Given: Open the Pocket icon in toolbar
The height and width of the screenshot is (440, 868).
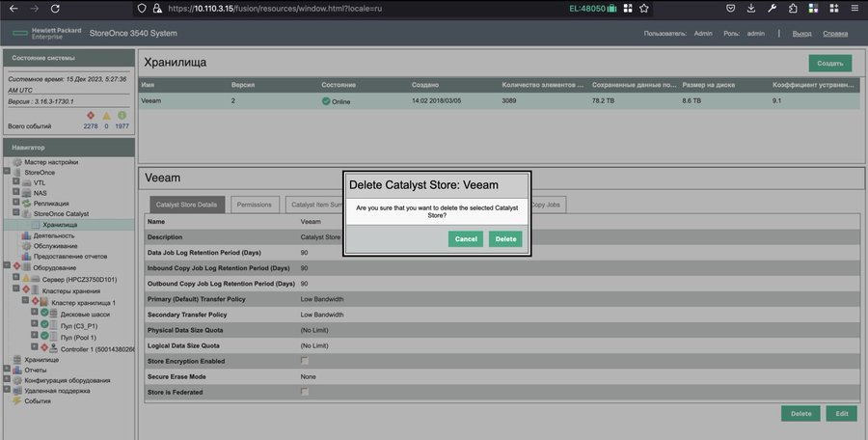Looking at the screenshot, I should click(x=731, y=9).
